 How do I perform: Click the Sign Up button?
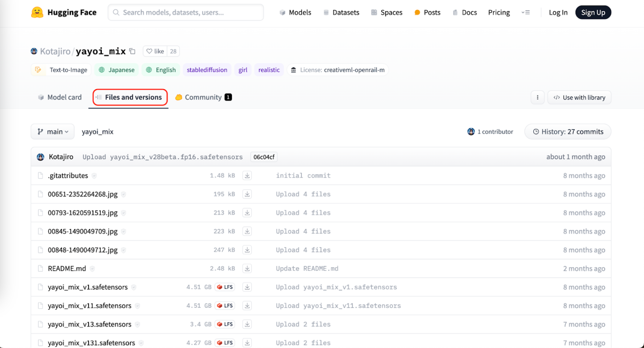[593, 12]
